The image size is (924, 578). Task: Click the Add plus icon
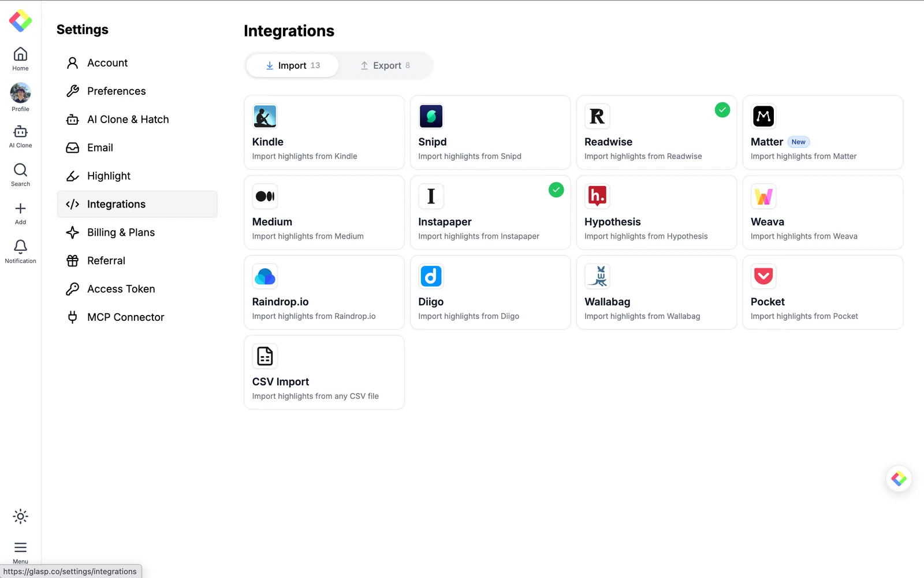click(20, 209)
